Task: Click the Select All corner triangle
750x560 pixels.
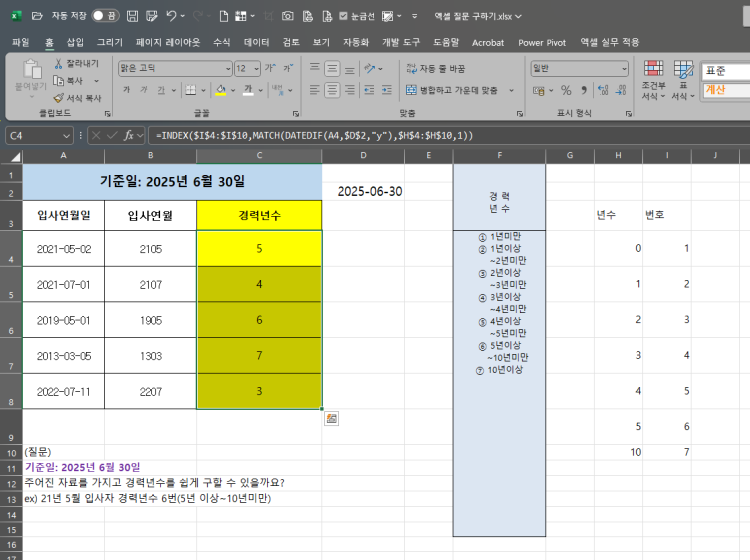Action: [15, 156]
